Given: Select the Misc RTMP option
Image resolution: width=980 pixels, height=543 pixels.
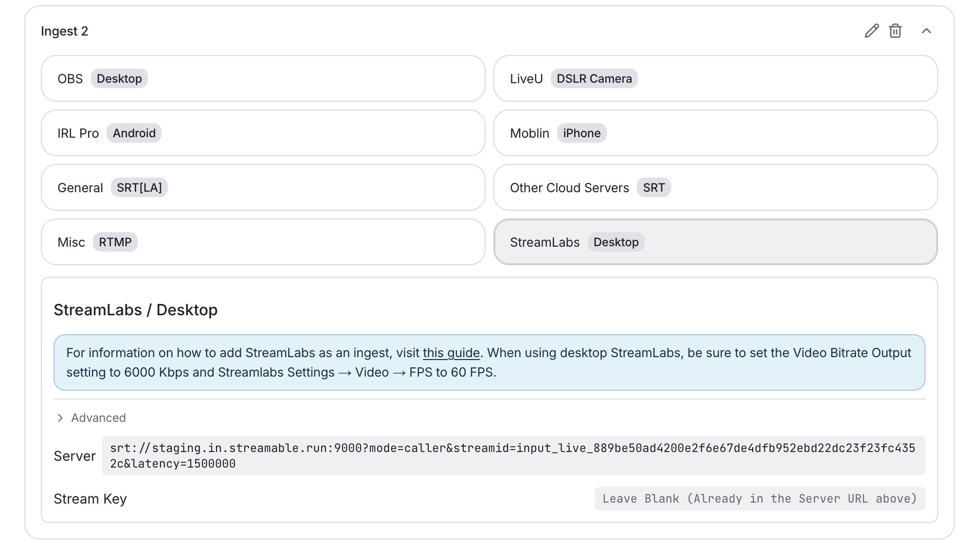Looking at the screenshot, I should pyautogui.click(x=263, y=242).
